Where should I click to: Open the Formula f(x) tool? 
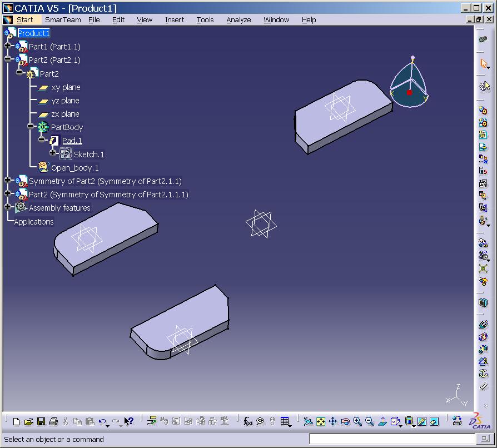(x=247, y=421)
